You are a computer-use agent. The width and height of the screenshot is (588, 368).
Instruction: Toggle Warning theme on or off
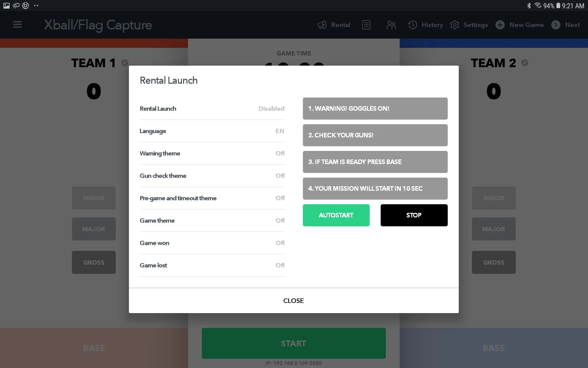pyautogui.click(x=279, y=153)
